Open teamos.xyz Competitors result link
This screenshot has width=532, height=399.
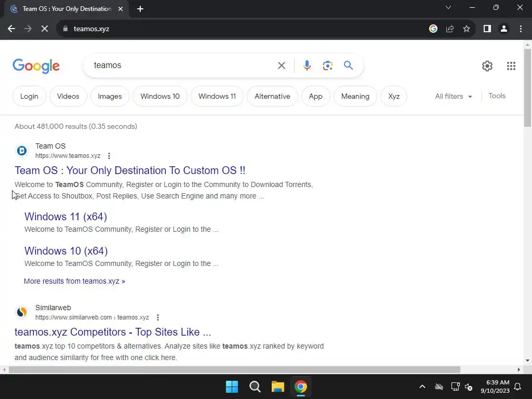point(113,332)
